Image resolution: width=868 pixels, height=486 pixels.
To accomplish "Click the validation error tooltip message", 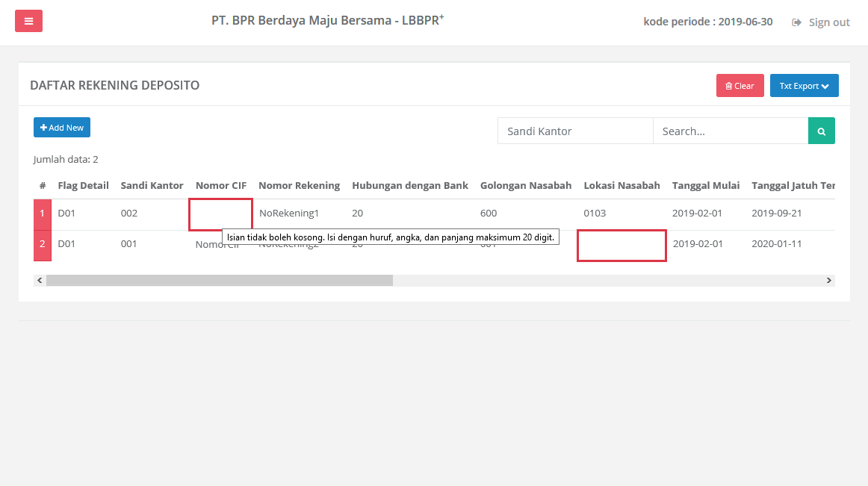I will click(389, 237).
